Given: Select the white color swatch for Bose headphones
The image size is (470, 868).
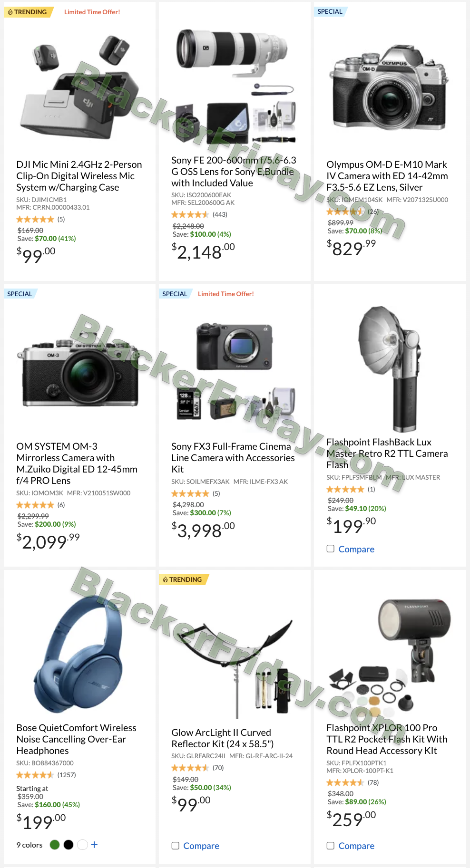Looking at the screenshot, I should coord(82,845).
